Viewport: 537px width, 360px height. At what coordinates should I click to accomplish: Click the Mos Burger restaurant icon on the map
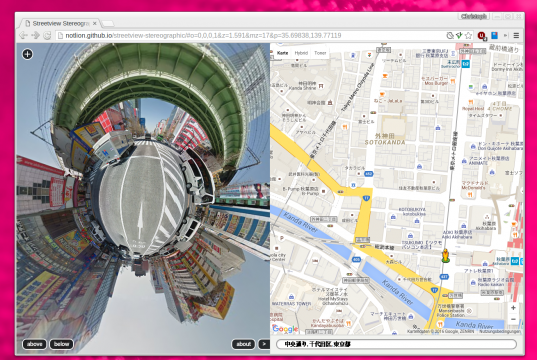tap(453, 81)
